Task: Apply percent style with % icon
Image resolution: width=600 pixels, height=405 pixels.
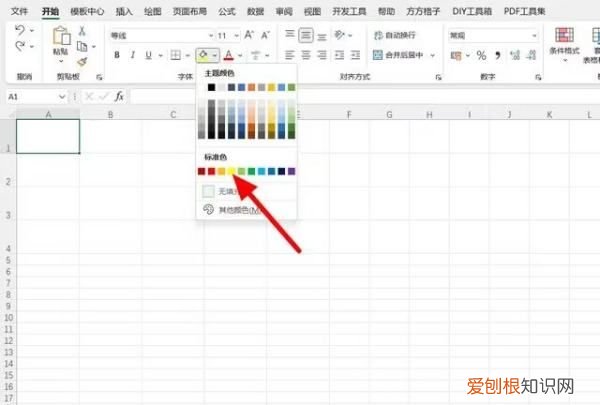Action: (x=481, y=56)
